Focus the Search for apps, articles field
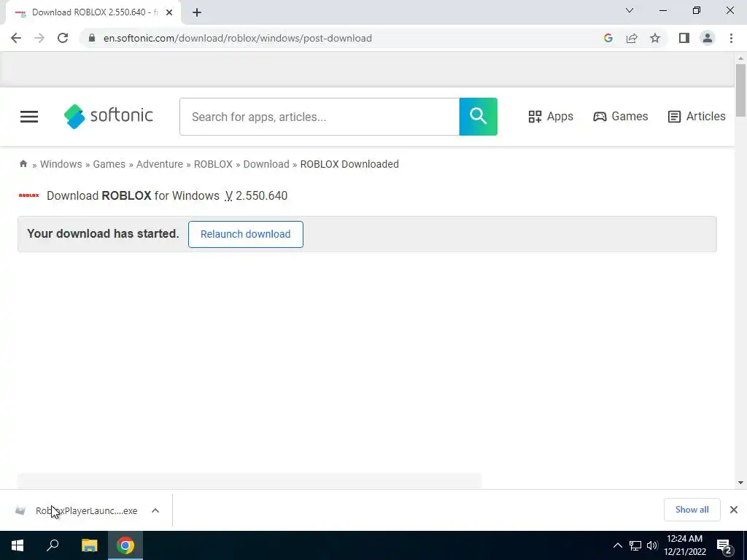 point(320,117)
